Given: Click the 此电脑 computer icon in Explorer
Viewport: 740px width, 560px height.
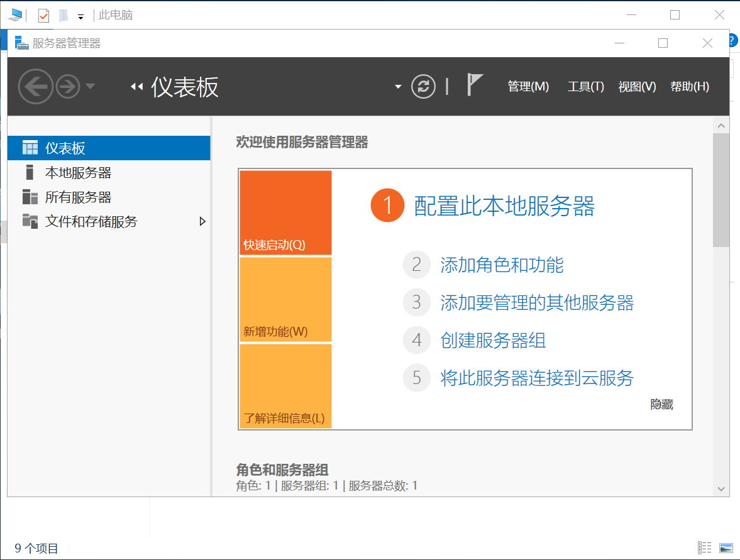Looking at the screenshot, I should [15, 15].
